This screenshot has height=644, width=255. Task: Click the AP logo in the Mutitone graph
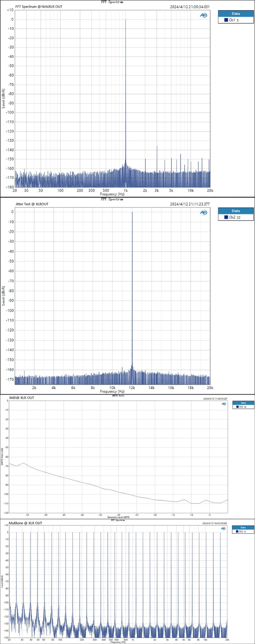click(x=223, y=528)
